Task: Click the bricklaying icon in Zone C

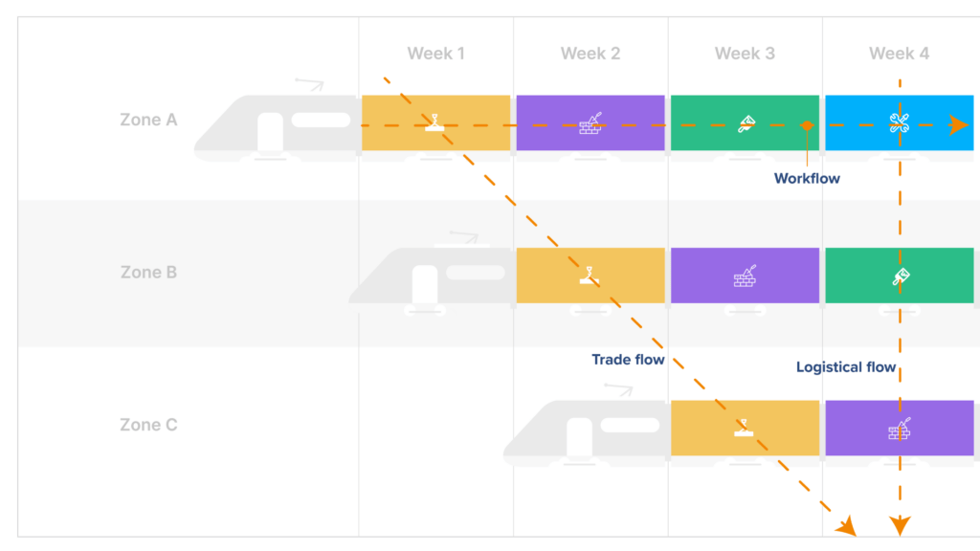Action: (899, 430)
